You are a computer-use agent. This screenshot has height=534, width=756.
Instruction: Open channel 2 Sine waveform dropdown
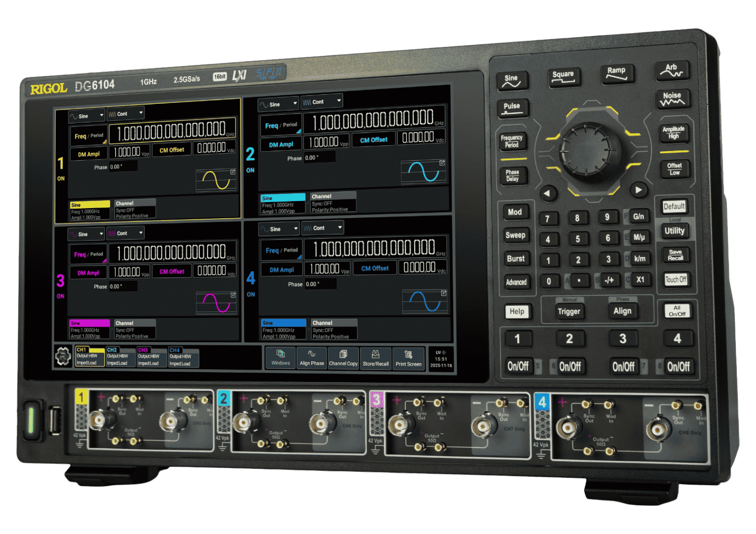tap(279, 105)
